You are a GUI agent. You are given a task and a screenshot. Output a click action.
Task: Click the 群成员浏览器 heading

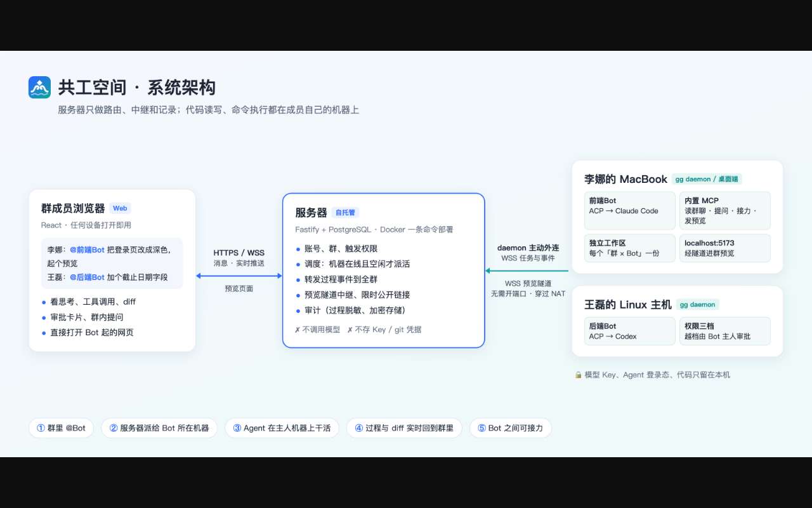(73, 208)
